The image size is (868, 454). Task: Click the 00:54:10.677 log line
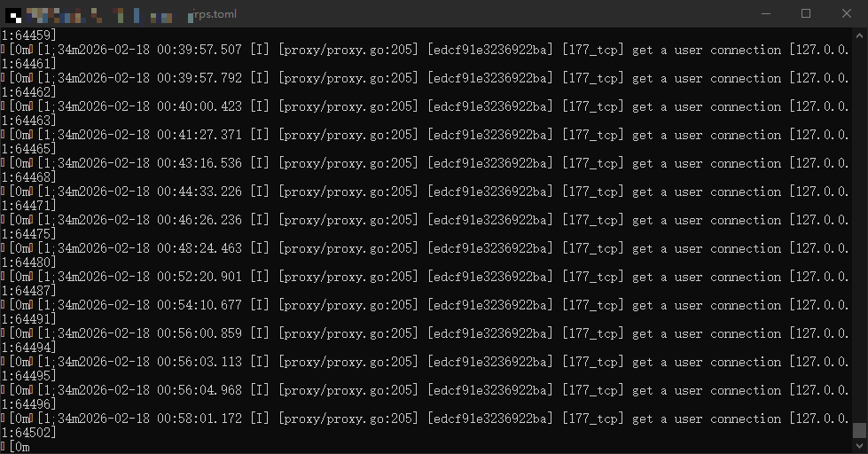426,305
